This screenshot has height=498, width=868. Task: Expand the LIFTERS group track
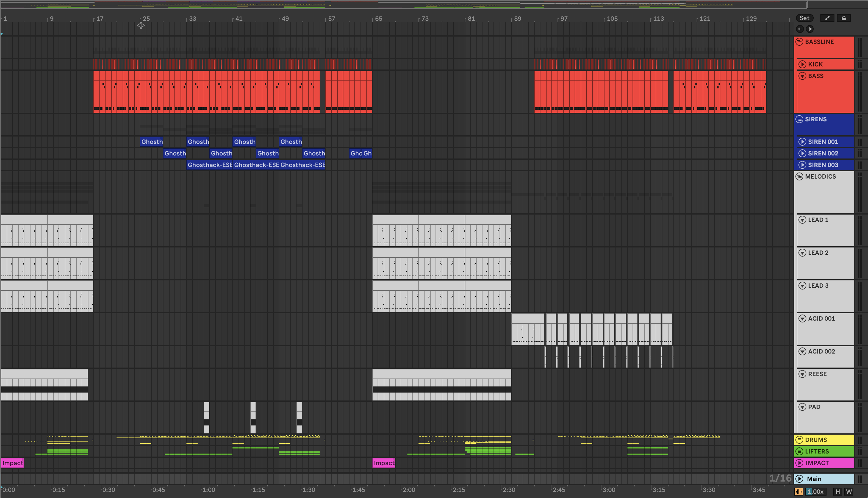[x=799, y=451]
